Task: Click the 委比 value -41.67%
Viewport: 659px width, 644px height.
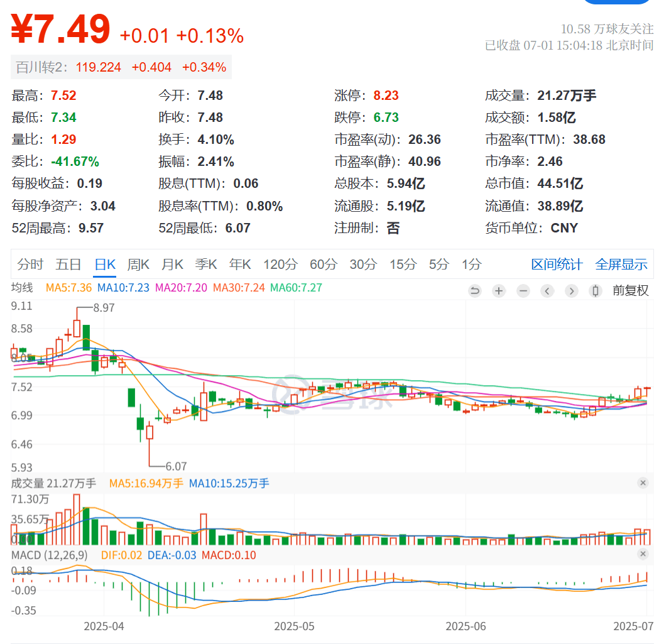Action: [x=75, y=161]
